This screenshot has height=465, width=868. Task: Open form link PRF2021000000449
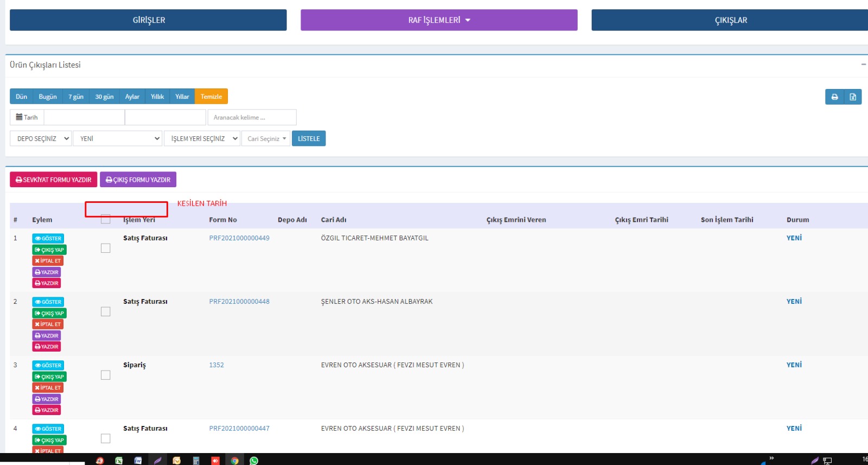(x=239, y=238)
